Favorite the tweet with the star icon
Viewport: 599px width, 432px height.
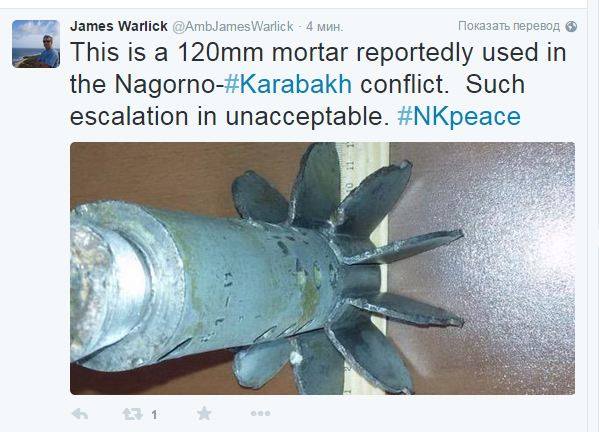204,413
